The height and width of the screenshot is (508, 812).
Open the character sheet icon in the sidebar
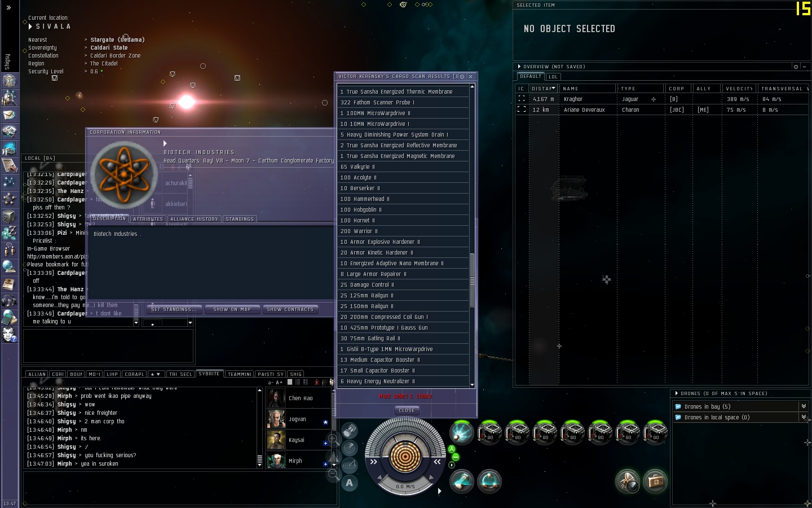click(9, 81)
